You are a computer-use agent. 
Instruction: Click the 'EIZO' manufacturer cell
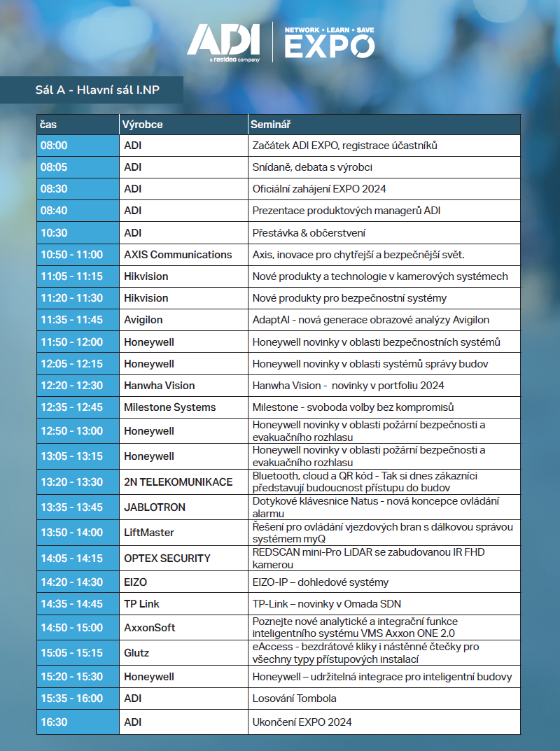[183, 582]
